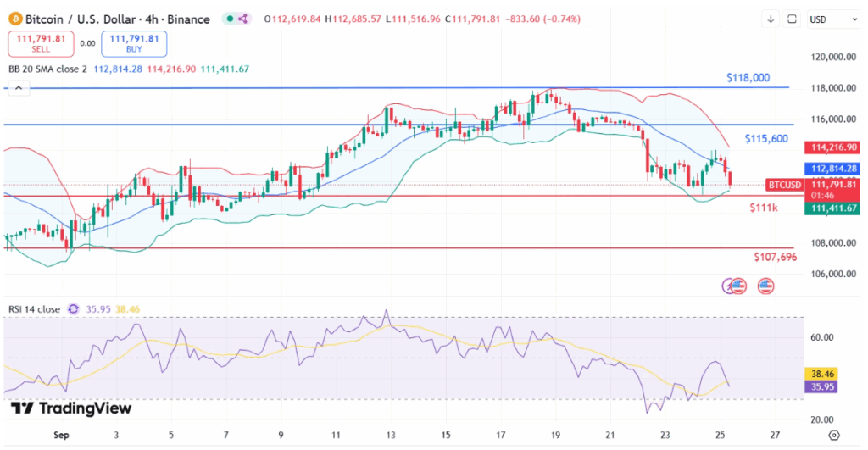Open fullscreen chart mode icon
Image resolution: width=868 pixels, height=450 pixels.
pyautogui.click(x=793, y=19)
